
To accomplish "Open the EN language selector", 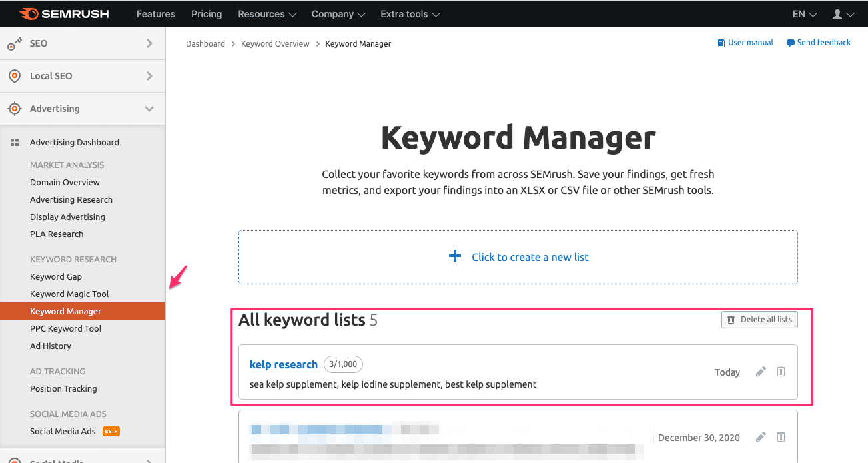I will pyautogui.click(x=805, y=14).
